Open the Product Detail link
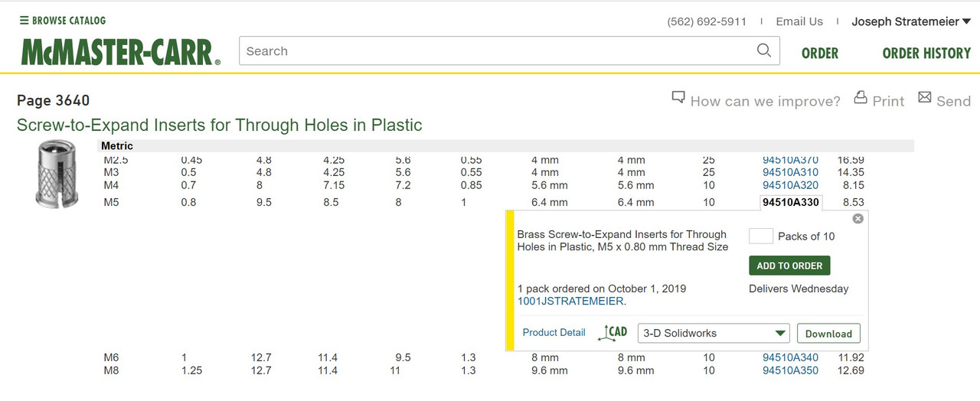Viewport: 980px width, 401px height. [x=554, y=332]
